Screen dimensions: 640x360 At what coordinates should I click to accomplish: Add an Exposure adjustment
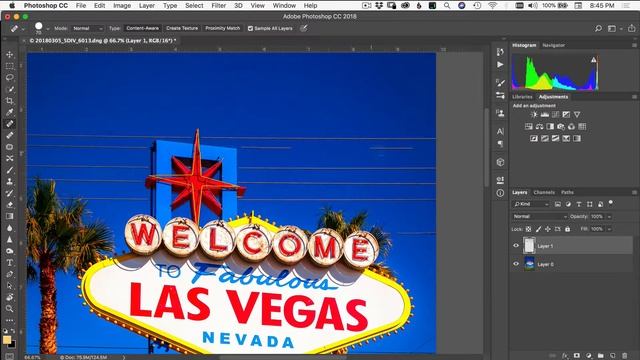tap(566, 115)
